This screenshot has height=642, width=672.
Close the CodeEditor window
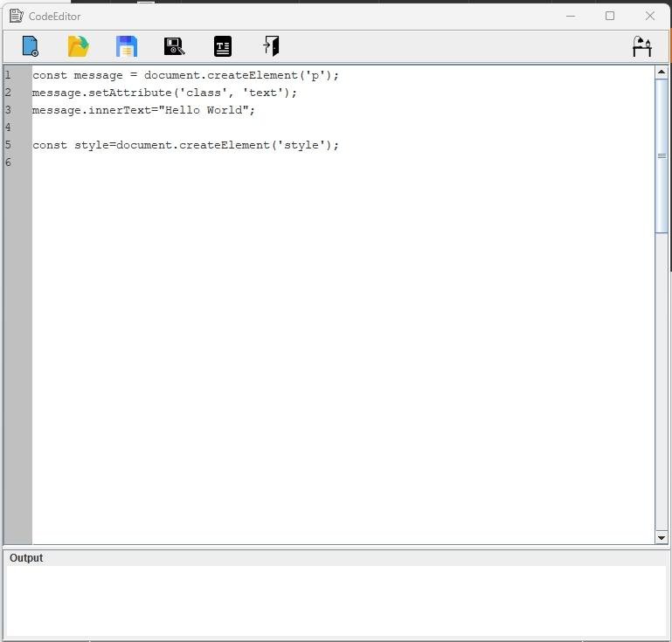(x=649, y=17)
